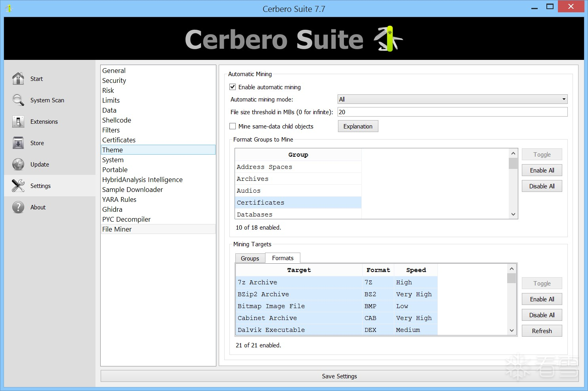Select File Miner settings category
This screenshot has width=588, height=391.
point(158,229)
